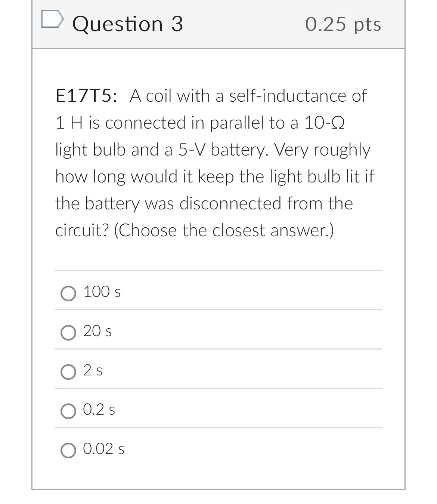The height and width of the screenshot is (504, 437).
Task: Select 0.02 s as your answer
Action: 68,451
